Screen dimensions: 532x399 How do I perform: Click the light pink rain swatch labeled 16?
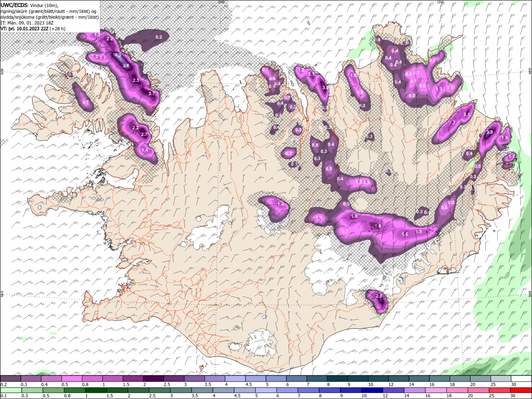coord(436,390)
